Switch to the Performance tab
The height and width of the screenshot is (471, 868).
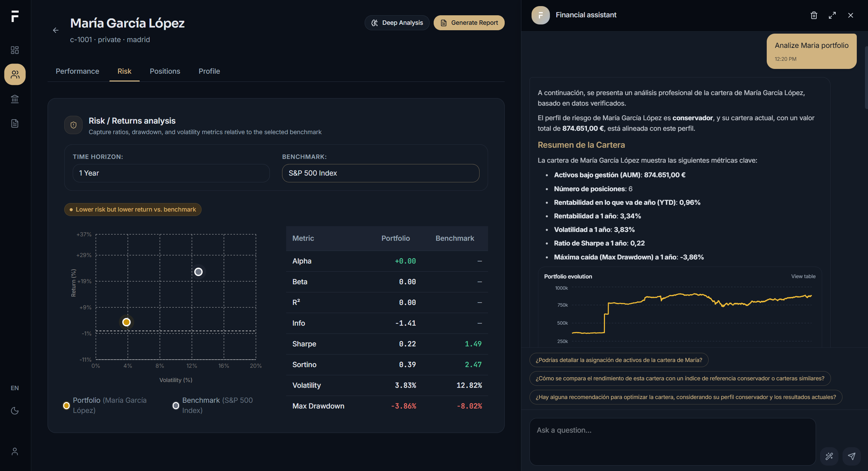tap(77, 71)
